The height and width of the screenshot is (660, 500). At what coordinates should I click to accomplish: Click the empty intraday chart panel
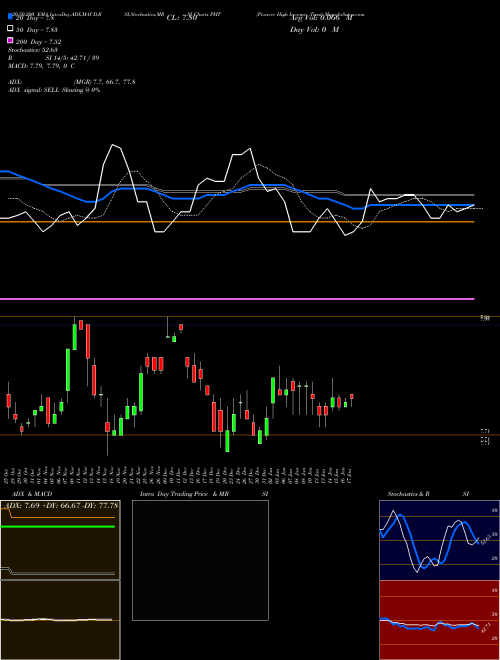tap(200, 560)
